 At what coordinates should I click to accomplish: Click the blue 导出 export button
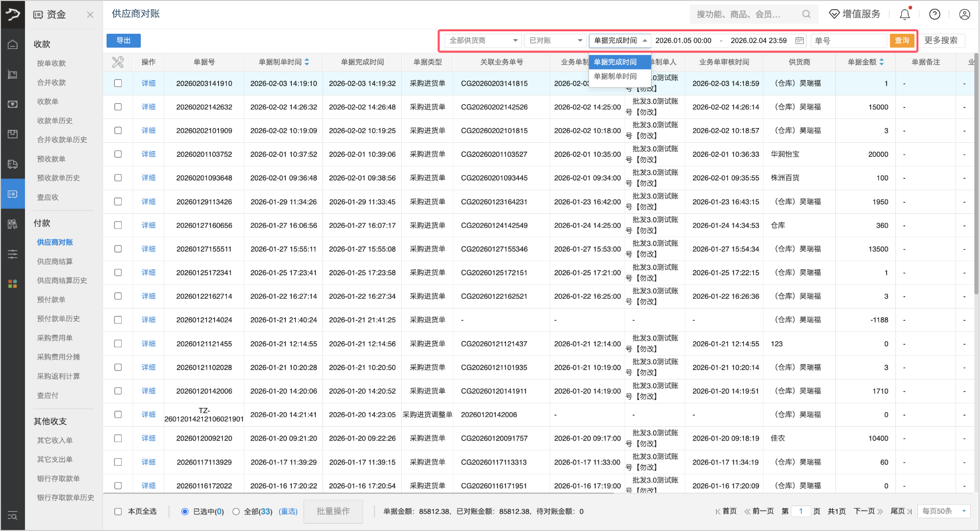124,41
